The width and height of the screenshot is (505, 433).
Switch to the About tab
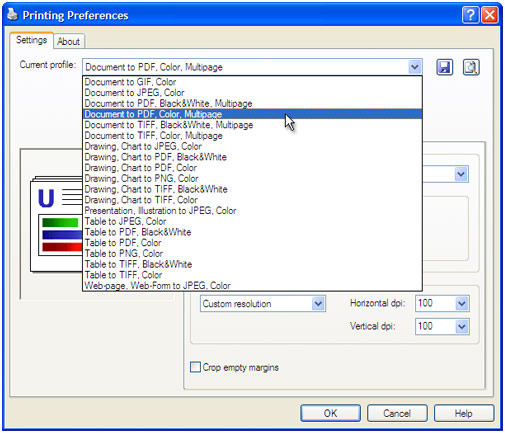coord(68,42)
